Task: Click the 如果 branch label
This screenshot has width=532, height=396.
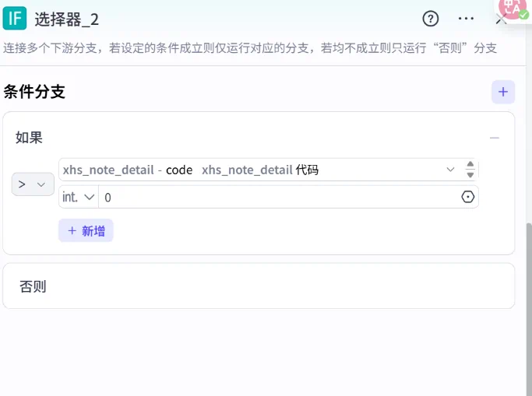Action: click(29, 138)
